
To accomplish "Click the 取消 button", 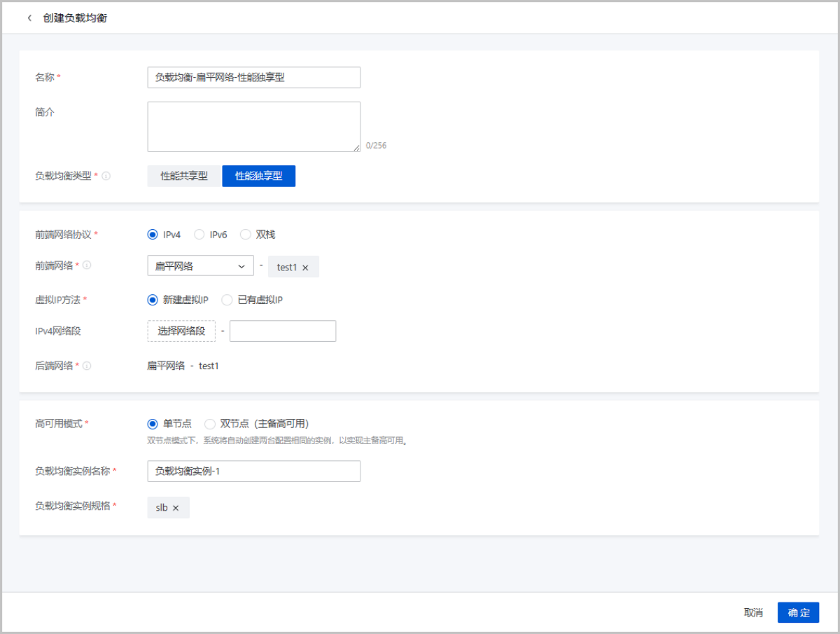I will click(753, 612).
